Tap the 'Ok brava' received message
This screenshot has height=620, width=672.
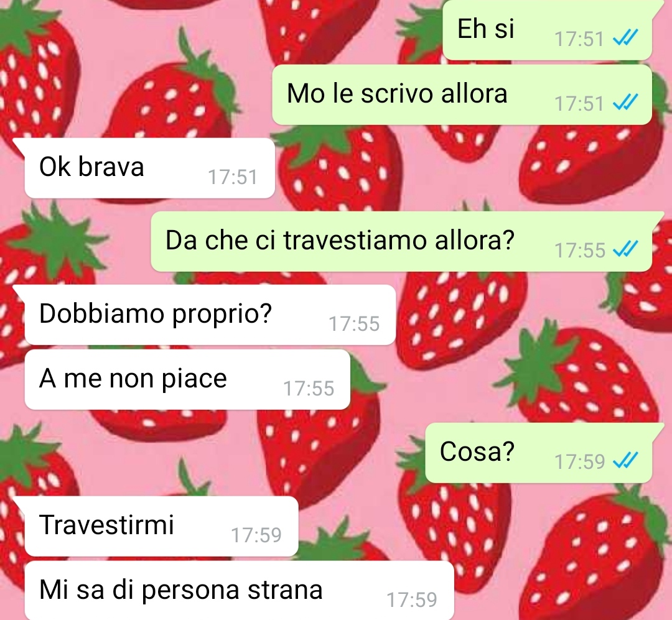pyautogui.click(x=149, y=168)
